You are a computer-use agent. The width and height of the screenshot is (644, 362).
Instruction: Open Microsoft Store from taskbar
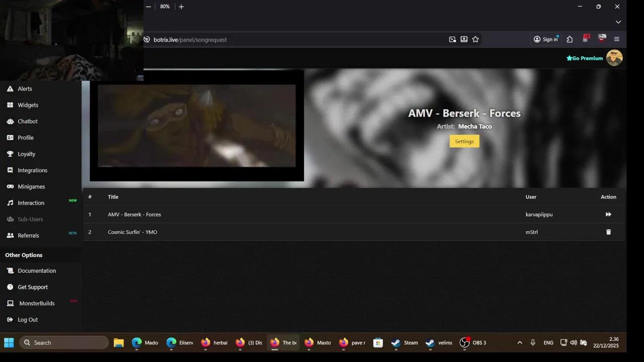coord(378,343)
